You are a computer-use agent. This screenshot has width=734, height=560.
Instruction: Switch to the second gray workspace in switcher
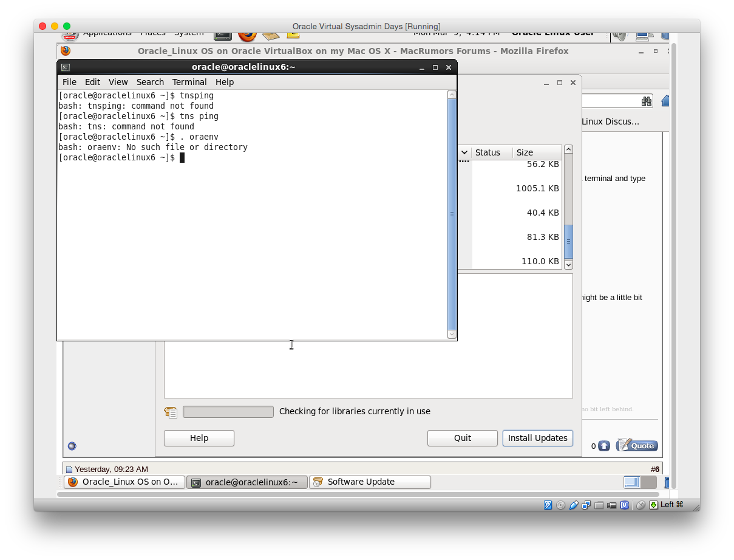pos(648,482)
